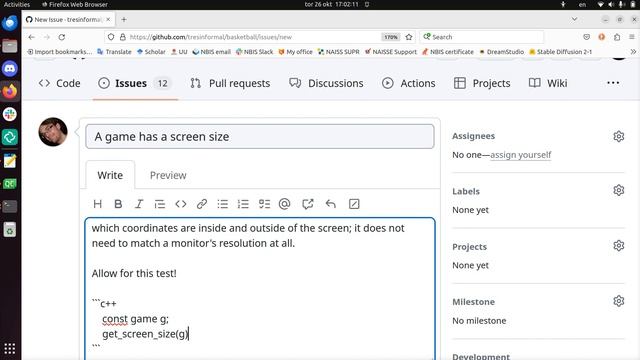Screen dimensions: 640x360
Task: Click inside the issue body text area
Action: pos(260,289)
